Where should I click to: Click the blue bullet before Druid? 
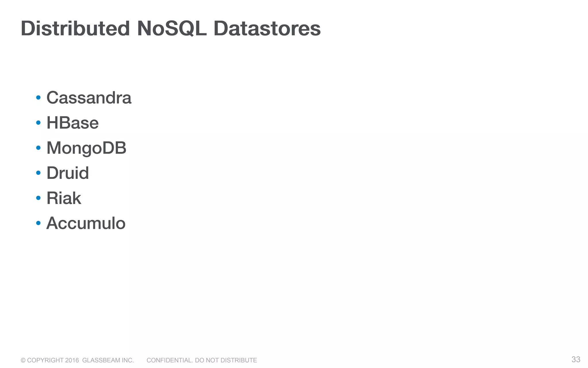point(38,173)
